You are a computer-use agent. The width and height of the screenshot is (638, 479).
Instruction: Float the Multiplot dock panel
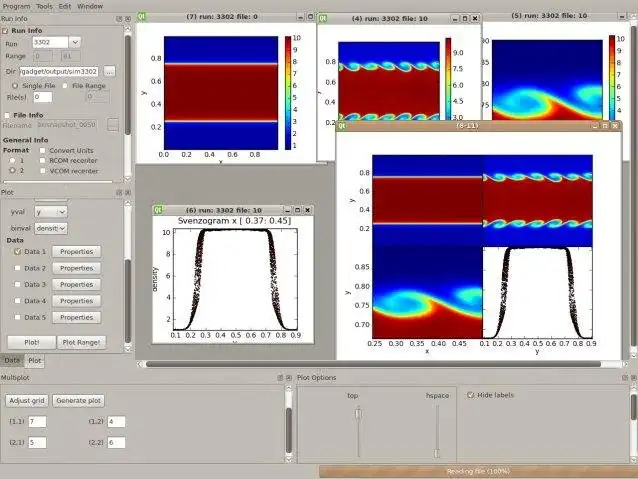click(280, 378)
